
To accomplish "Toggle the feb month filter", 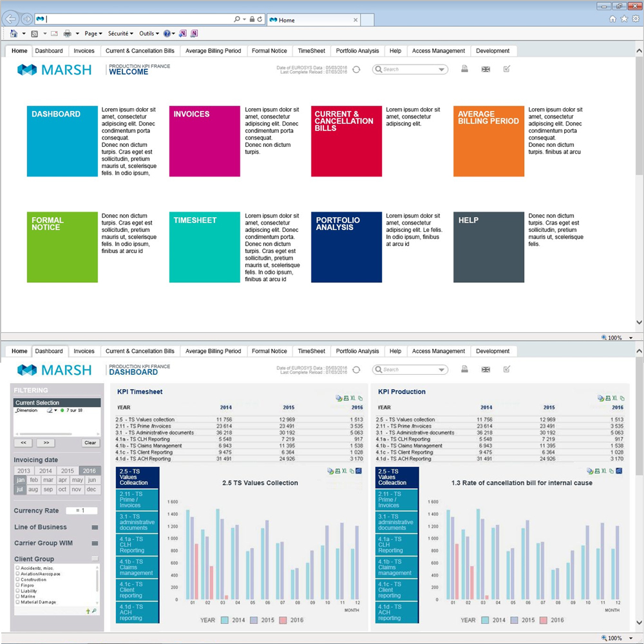I will (x=34, y=480).
